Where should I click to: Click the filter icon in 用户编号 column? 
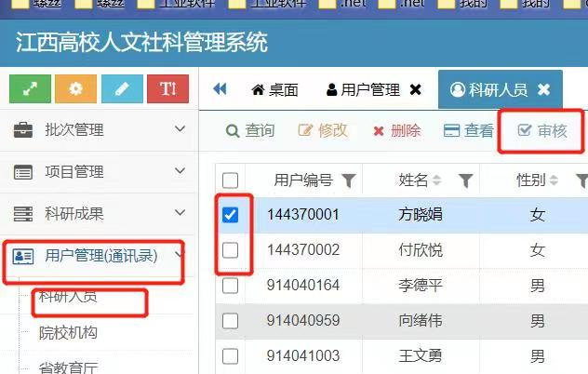tap(348, 180)
